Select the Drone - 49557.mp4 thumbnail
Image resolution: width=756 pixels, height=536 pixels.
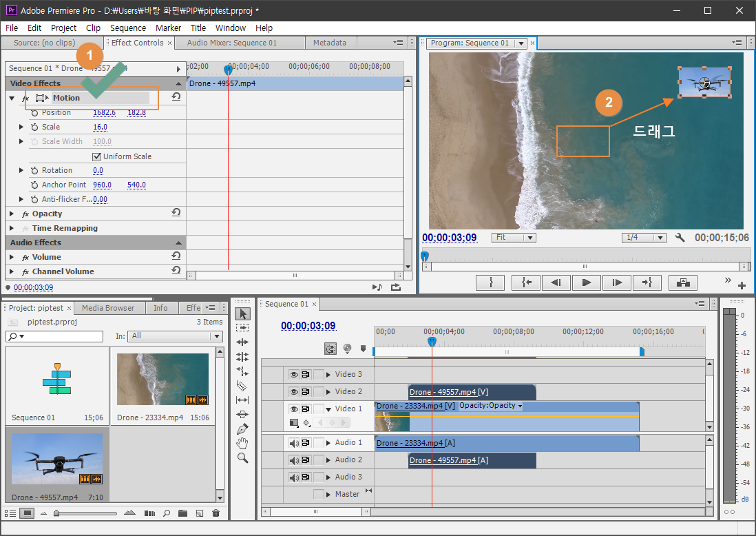click(57, 459)
